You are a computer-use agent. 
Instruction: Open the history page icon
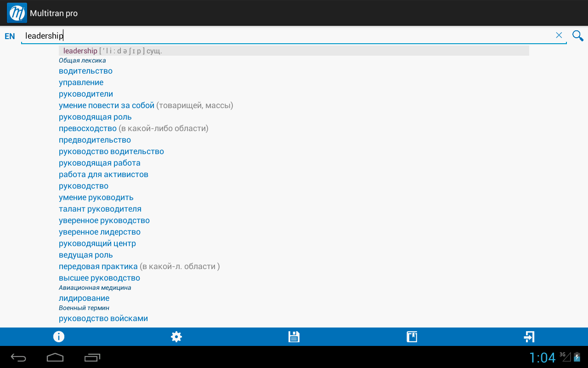(412, 336)
